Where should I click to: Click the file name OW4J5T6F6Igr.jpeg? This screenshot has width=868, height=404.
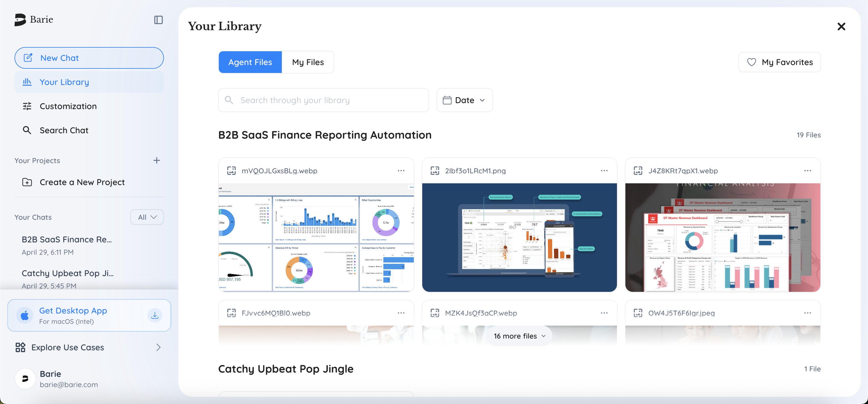(681, 313)
